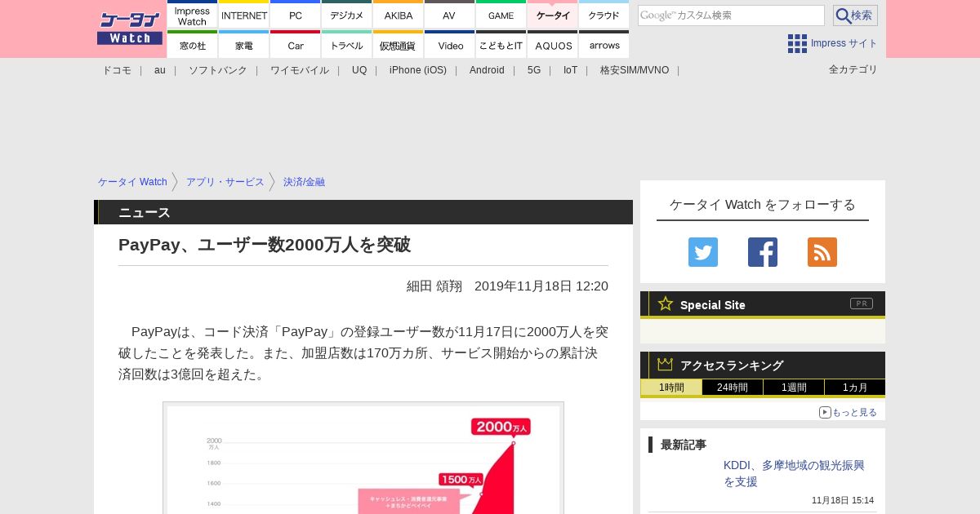Click the アクセスランキング crown icon

(665, 364)
